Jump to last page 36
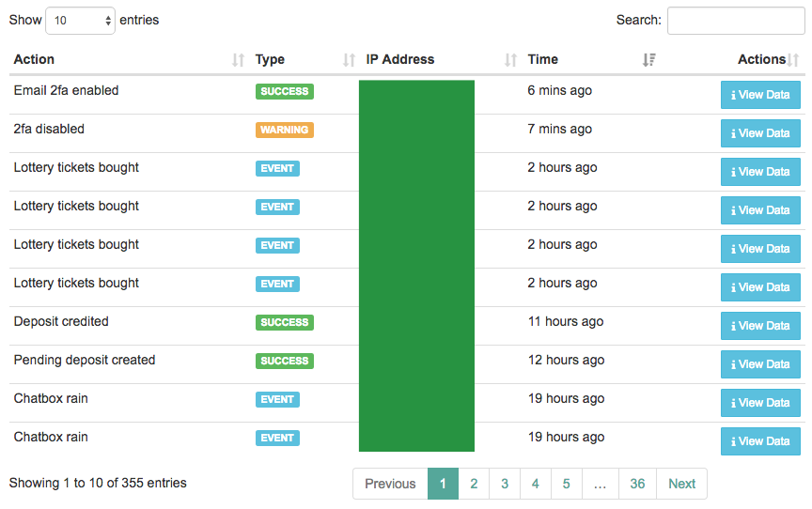This screenshot has height=509, width=812. (637, 484)
